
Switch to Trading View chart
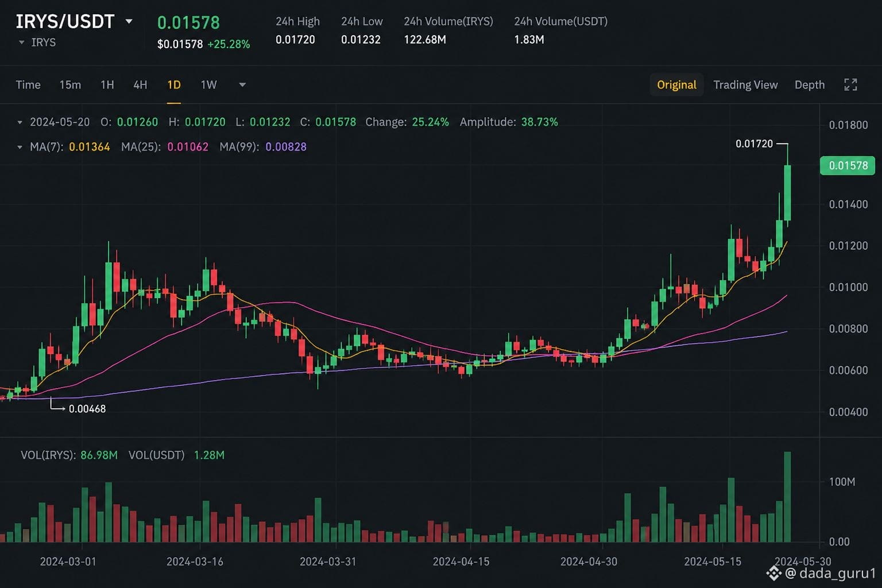point(745,85)
